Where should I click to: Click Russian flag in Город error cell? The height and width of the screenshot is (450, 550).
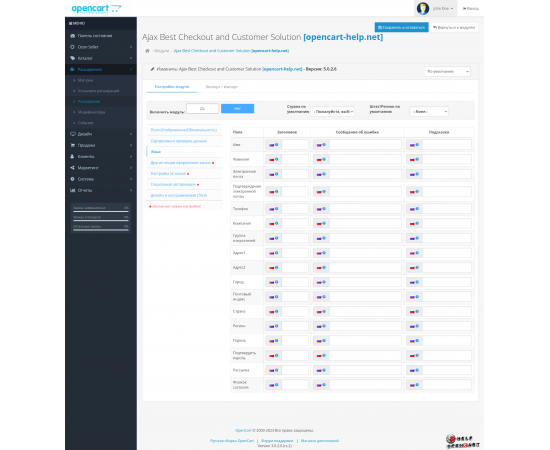pos(319,282)
